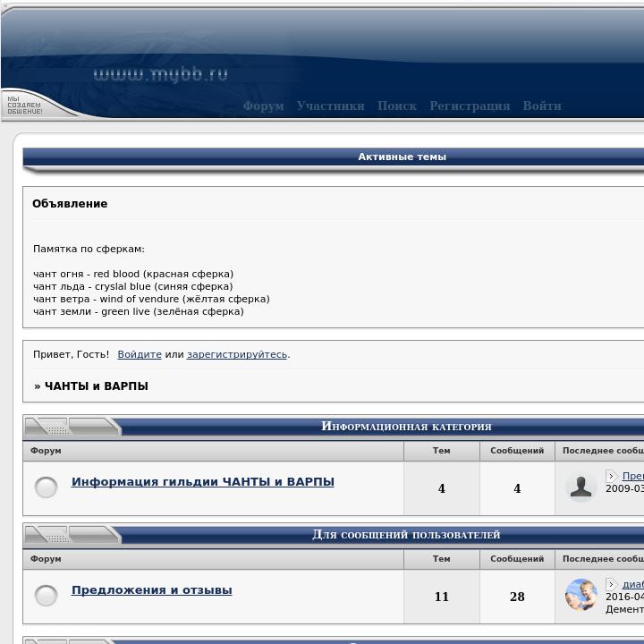Screen dimensions: 644x644
Task: Collapse Для сообщений пользователей section tab
Action: click(x=72, y=535)
